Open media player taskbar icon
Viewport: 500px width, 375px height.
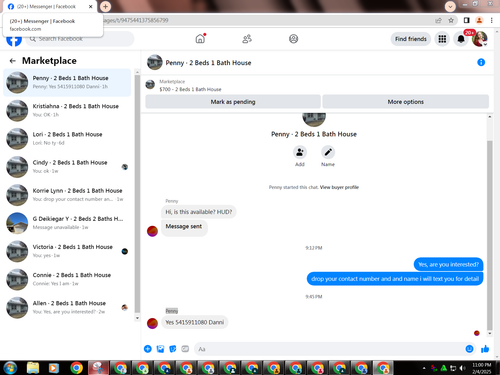pos(53,368)
